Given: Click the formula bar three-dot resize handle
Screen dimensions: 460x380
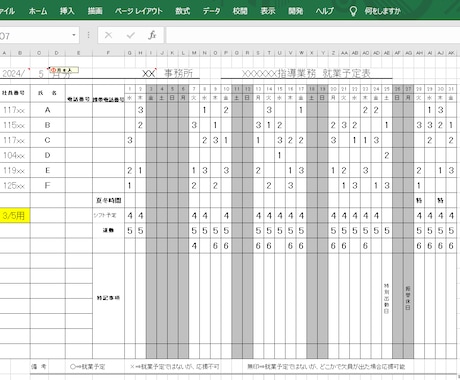Looking at the screenshot, I should pos(88,35).
